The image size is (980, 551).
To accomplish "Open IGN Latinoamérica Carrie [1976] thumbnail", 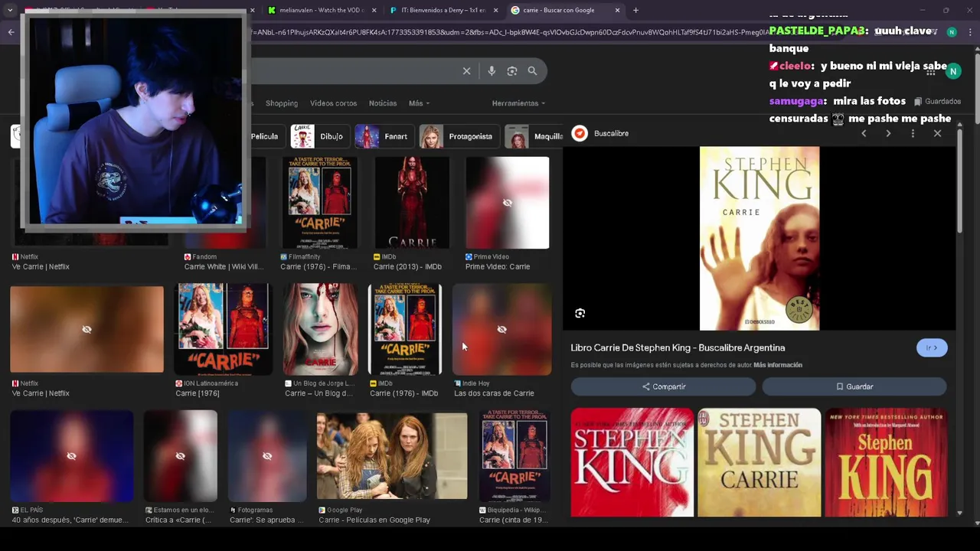I will coord(224,329).
